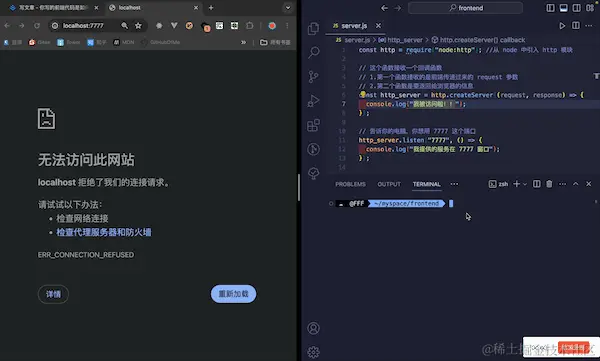
Task: Toggle the primary side bar layout icon
Action: [550, 8]
